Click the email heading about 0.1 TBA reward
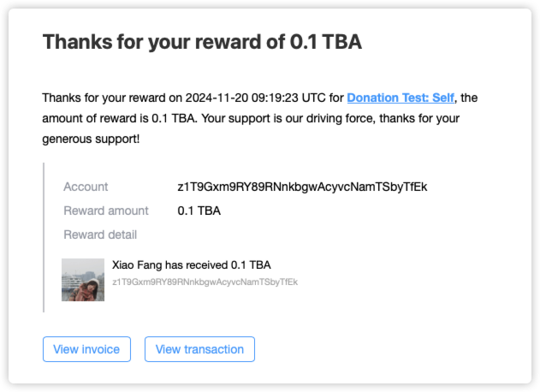The image size is (540, 392). 202,42
